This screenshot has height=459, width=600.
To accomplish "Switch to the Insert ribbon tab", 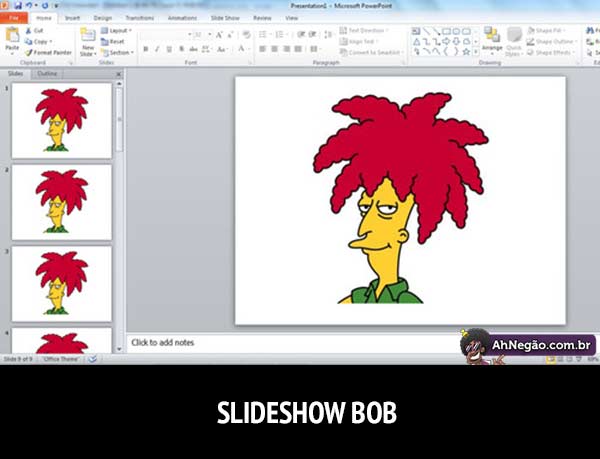I will click(72, 18).
